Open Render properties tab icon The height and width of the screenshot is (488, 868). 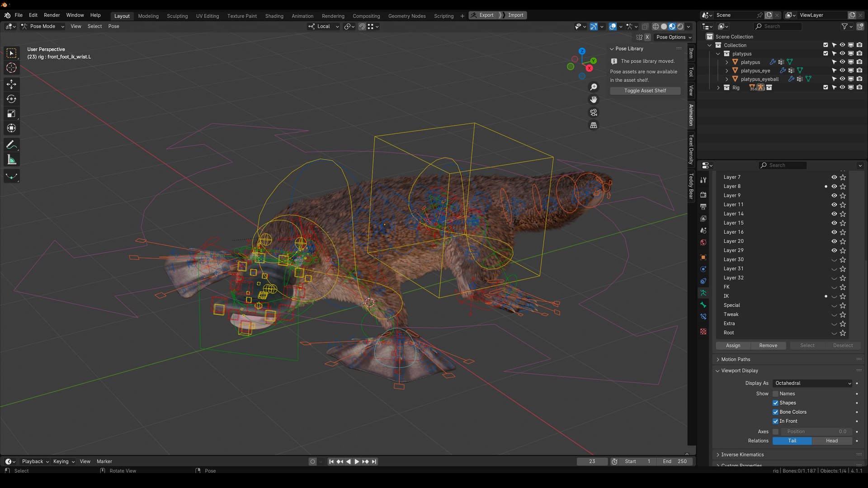point(703,195)
